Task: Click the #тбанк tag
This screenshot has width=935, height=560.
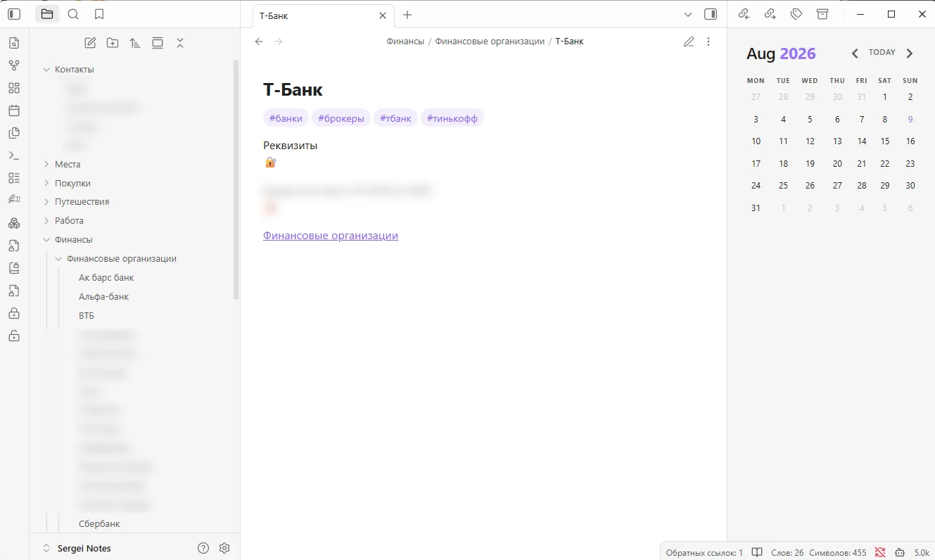Action: 395,118
